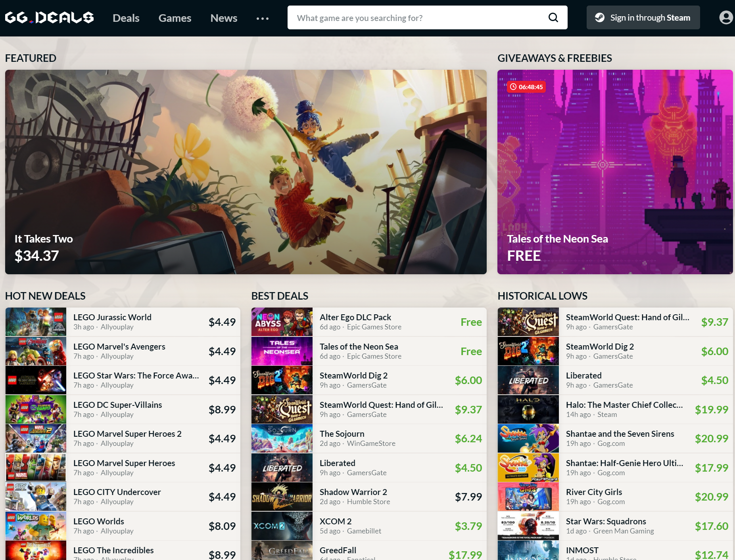
Task: Click Shantae and the Seven Sirens thumbnail
Action: pos(528,438)
